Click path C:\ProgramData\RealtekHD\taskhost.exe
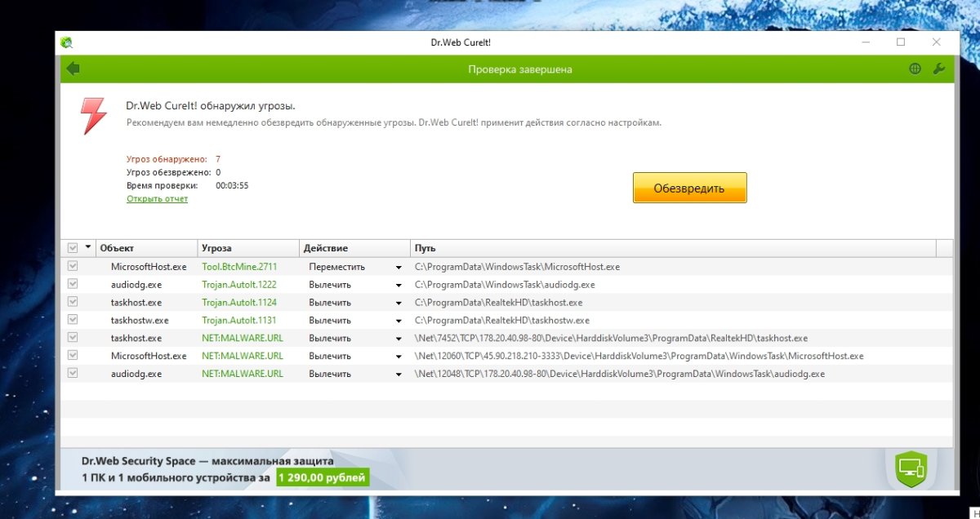Screen dimensions: 980x519 (499, 303)
